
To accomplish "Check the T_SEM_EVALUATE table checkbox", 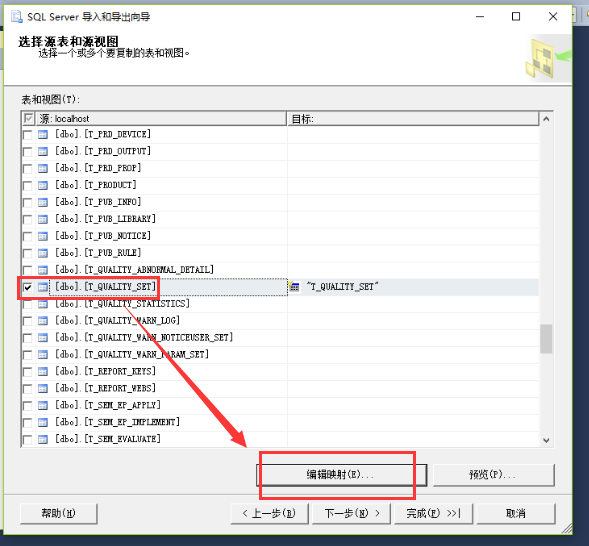I will click(x=27, y=439).
